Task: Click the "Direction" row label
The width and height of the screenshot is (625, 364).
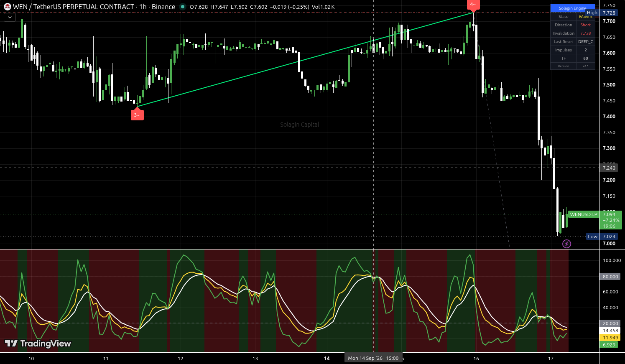Action: click(564, 25)
